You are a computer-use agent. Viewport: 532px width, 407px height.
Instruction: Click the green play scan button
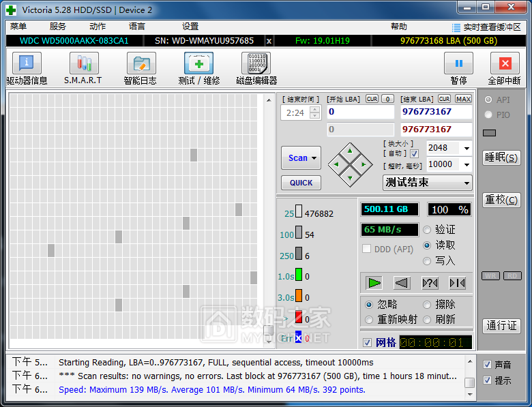[374, 283]
